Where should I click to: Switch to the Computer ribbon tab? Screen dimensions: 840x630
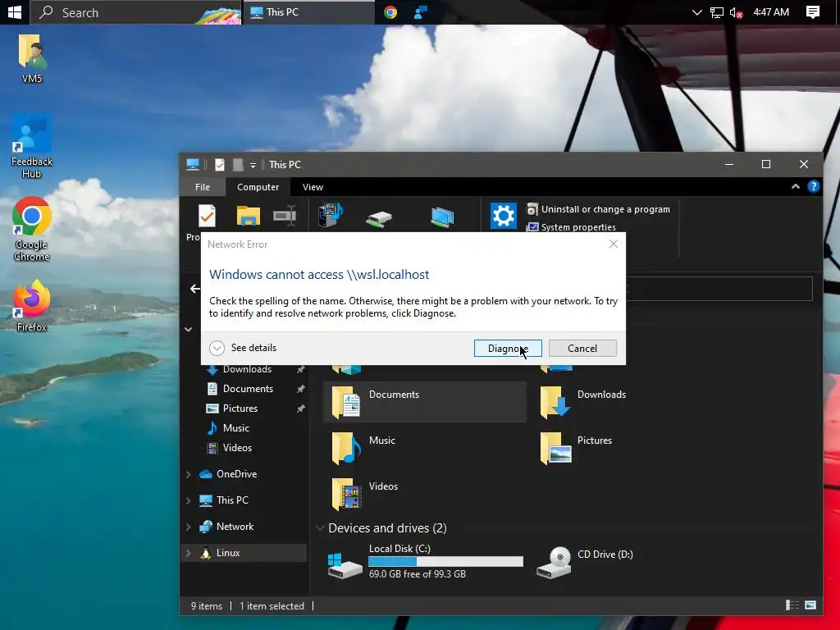coord(258,187)
